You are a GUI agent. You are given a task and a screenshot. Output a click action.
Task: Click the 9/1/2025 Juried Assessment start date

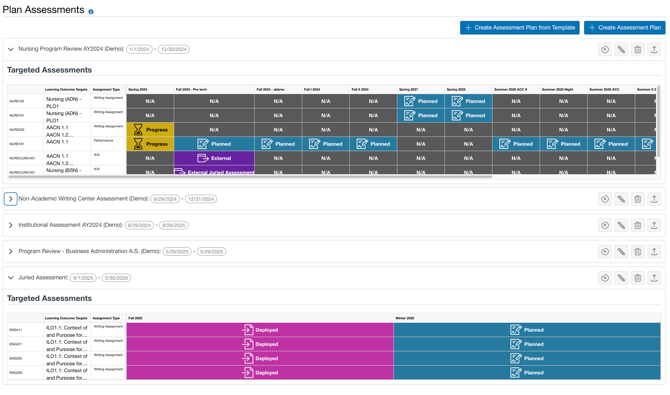click(83, 278)
